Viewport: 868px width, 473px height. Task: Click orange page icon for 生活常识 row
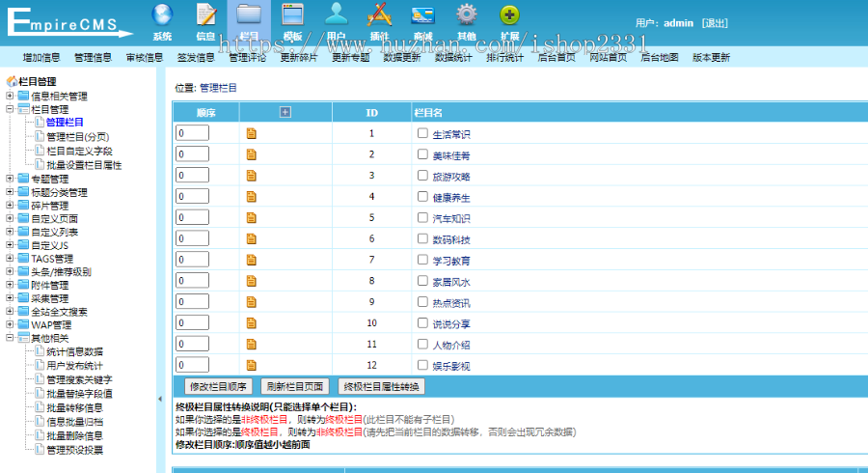(252, 133)
